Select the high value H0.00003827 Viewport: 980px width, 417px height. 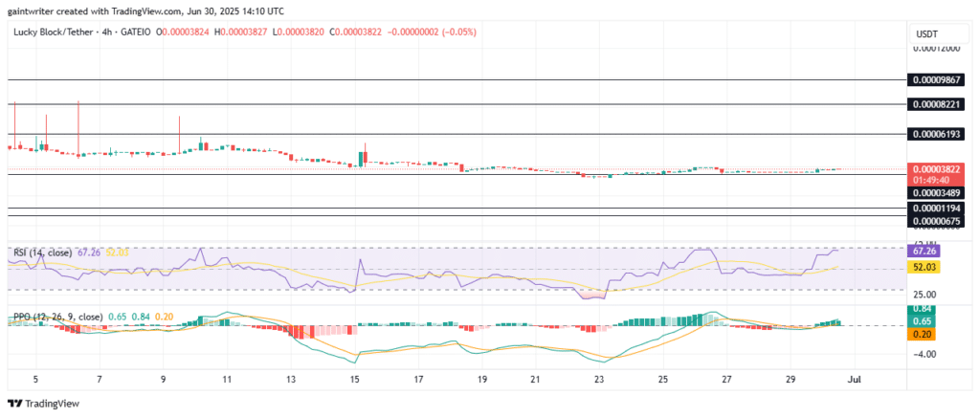tap(240, 32)
